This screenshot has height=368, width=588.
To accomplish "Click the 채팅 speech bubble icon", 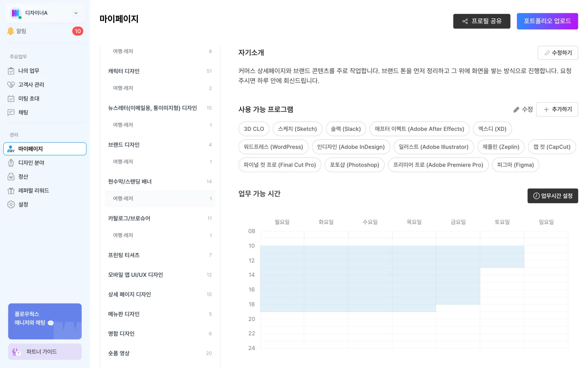I will pyautogui.click(x=11, y=113).
